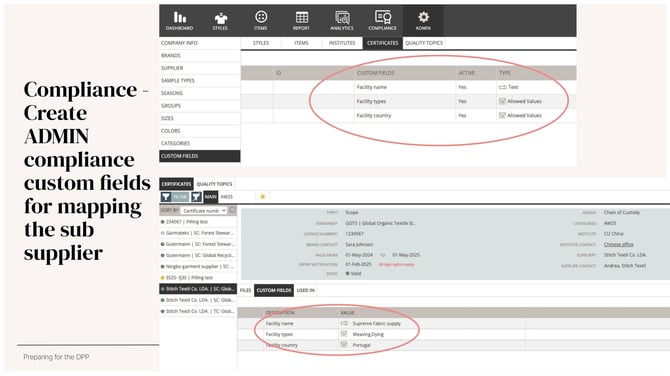Click the Type column header
The width and height of the screenshot is (670, 376).
click(505, 73)
